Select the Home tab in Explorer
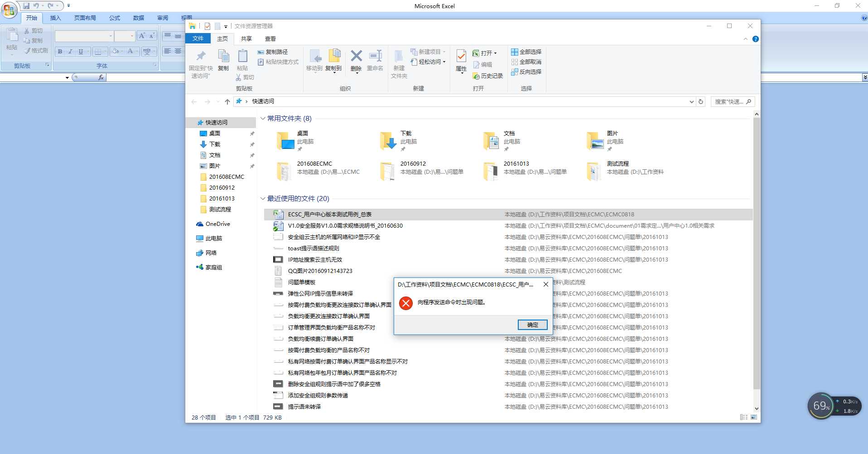 (x=222, y=39)
